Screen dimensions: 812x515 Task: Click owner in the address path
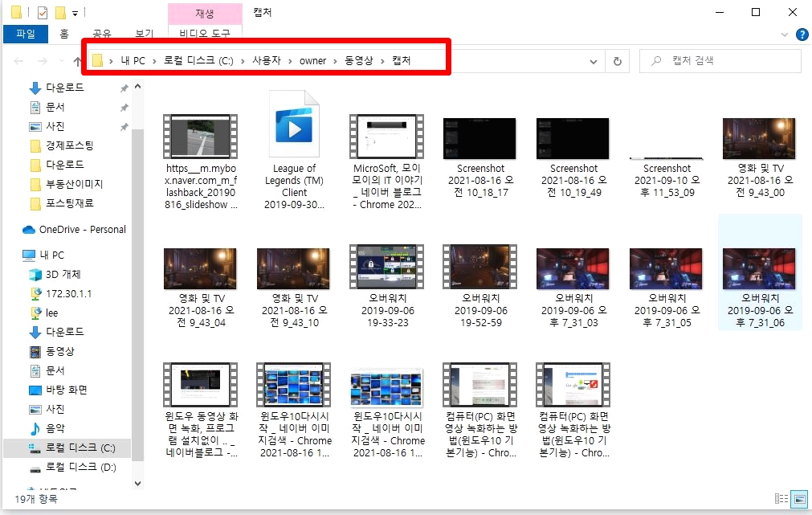coord(312,60)
